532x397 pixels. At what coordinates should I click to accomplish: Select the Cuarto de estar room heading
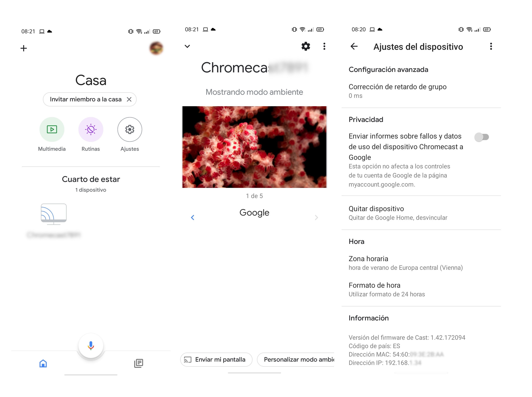pos(91,179)
